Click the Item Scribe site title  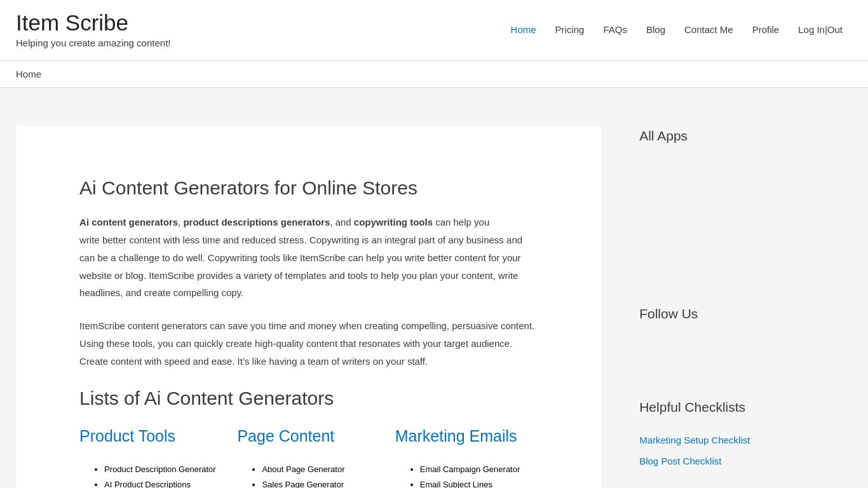tap(72, 23)
